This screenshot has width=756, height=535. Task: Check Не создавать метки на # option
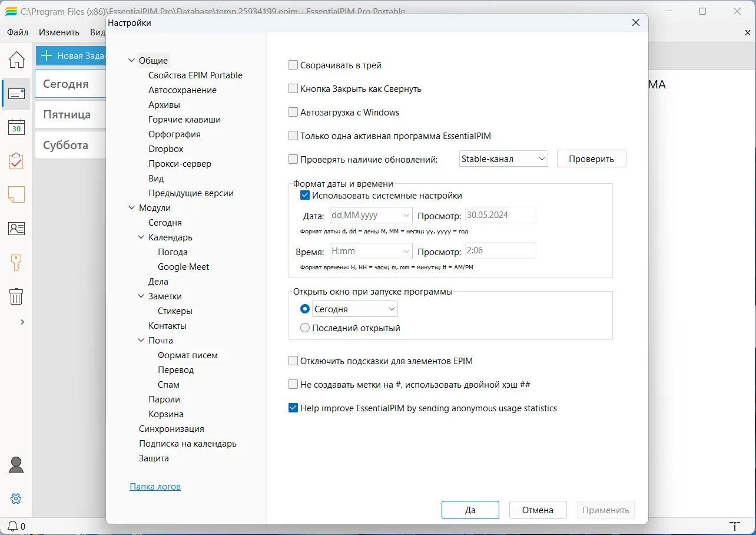tap(293, 385)
